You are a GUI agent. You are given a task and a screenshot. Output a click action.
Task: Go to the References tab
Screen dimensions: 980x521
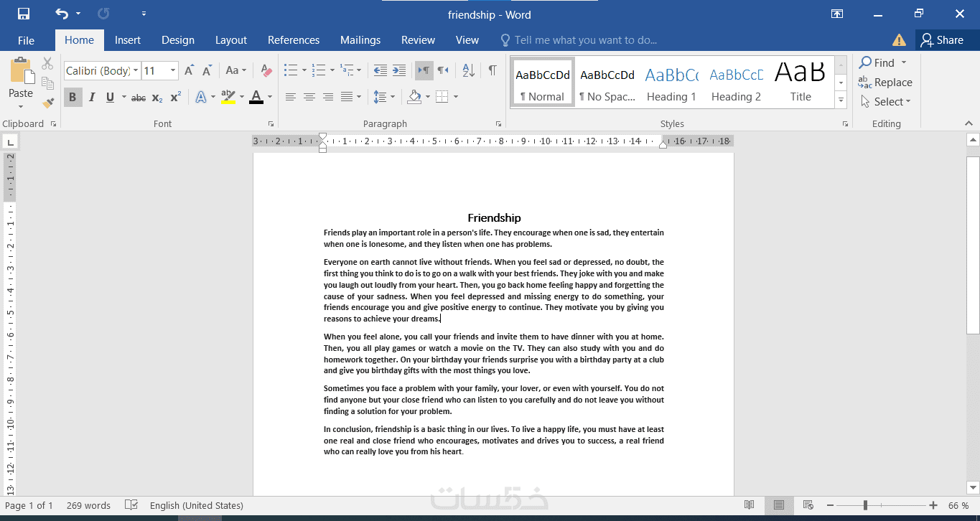294,40
